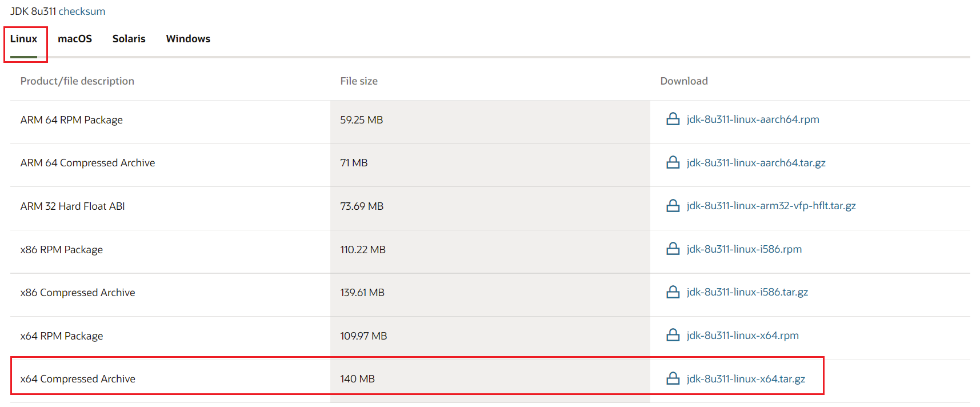
Task: Download jdk-8u311-linux-i586.tar.gz
Action: [747, 292]
